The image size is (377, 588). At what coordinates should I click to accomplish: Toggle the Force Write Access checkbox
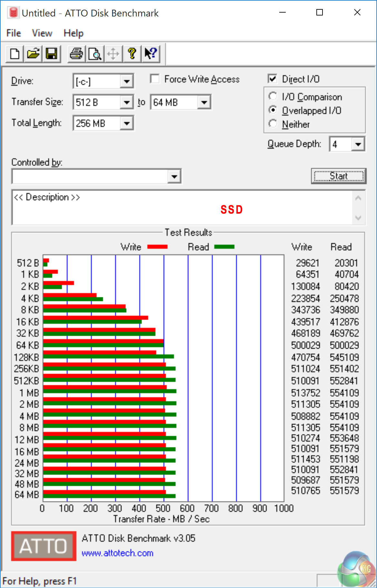point(155,79)
